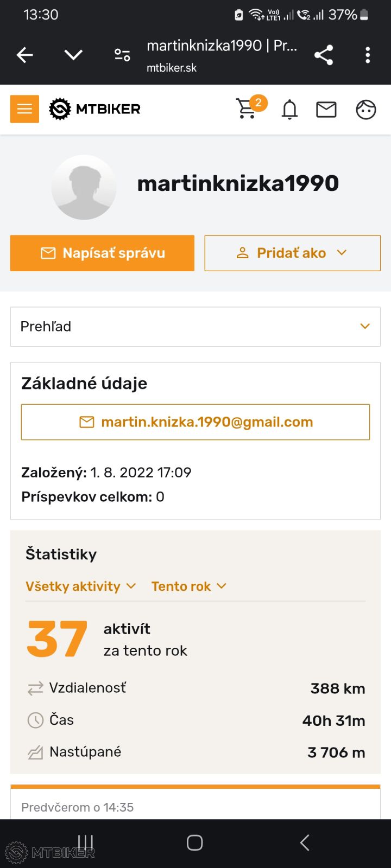This screenshot has width=391, height=868.
Task: Tap the profile avatar picture
Action: tap(84, 187)
